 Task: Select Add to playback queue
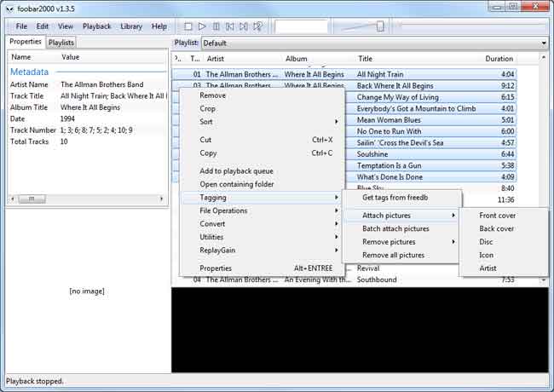262,171
